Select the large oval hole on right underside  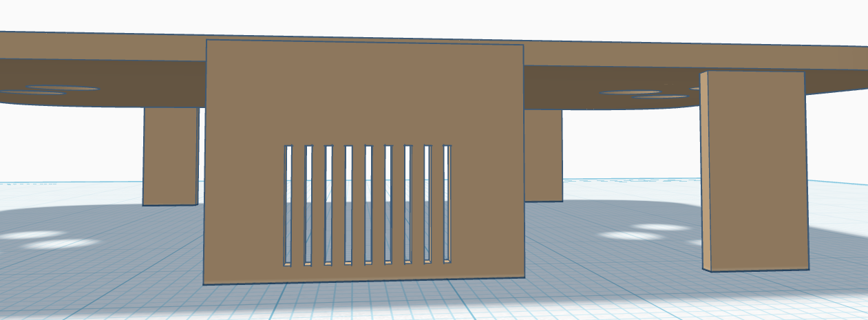pyautogui.click(x=631, y=92)
